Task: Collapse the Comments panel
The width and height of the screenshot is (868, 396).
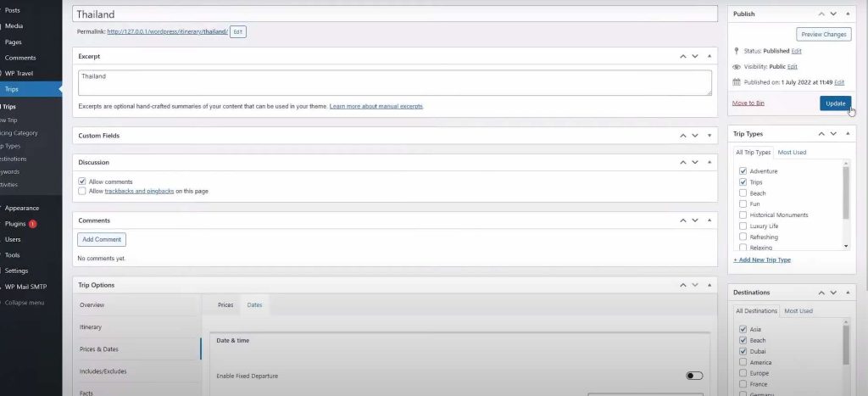Action: coord(709,220)
